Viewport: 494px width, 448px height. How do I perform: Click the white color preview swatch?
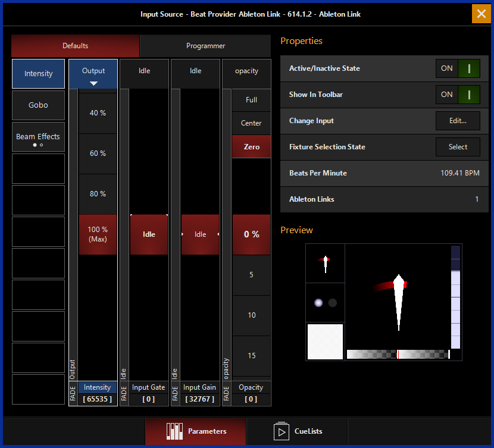pyautogui.click(x=325, y=342)
